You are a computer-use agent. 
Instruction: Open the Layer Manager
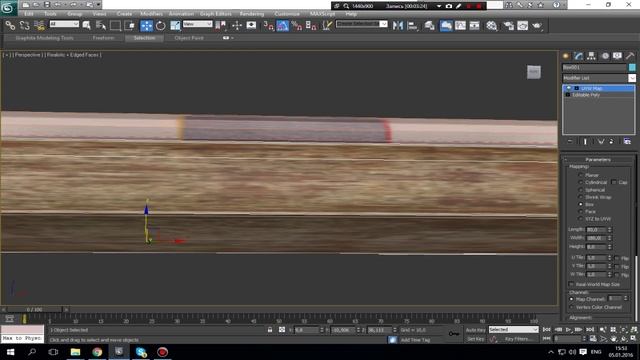pyautogui.click(x=429, y=26)
